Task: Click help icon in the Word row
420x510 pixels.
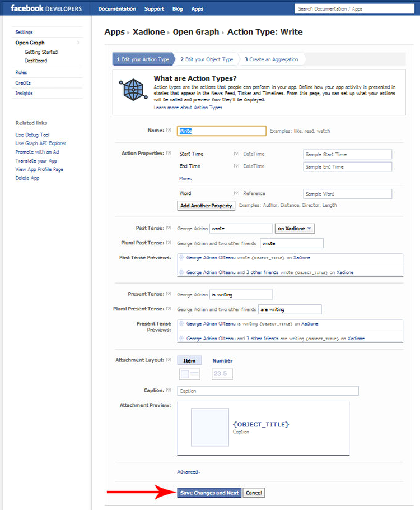Action: pyautogui.click(x=236, y=193)
